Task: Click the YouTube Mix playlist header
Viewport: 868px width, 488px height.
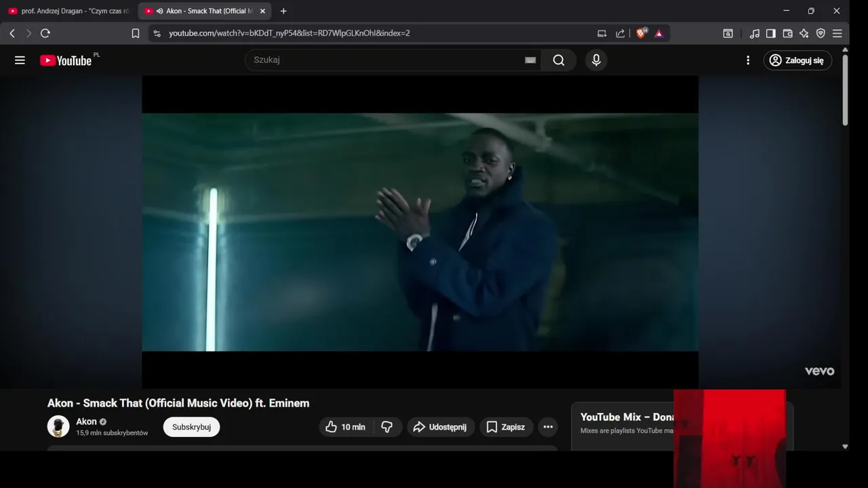Action: pos(627,417)
